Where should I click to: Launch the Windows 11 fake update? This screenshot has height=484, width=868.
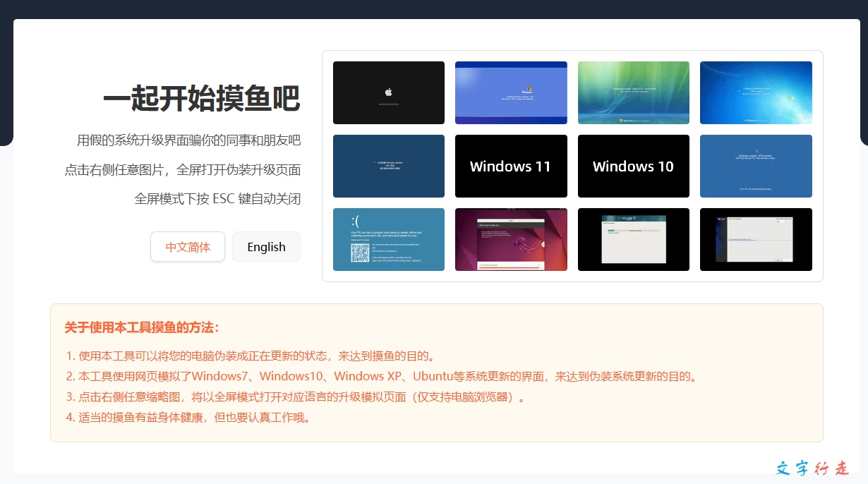pos(511,166)
